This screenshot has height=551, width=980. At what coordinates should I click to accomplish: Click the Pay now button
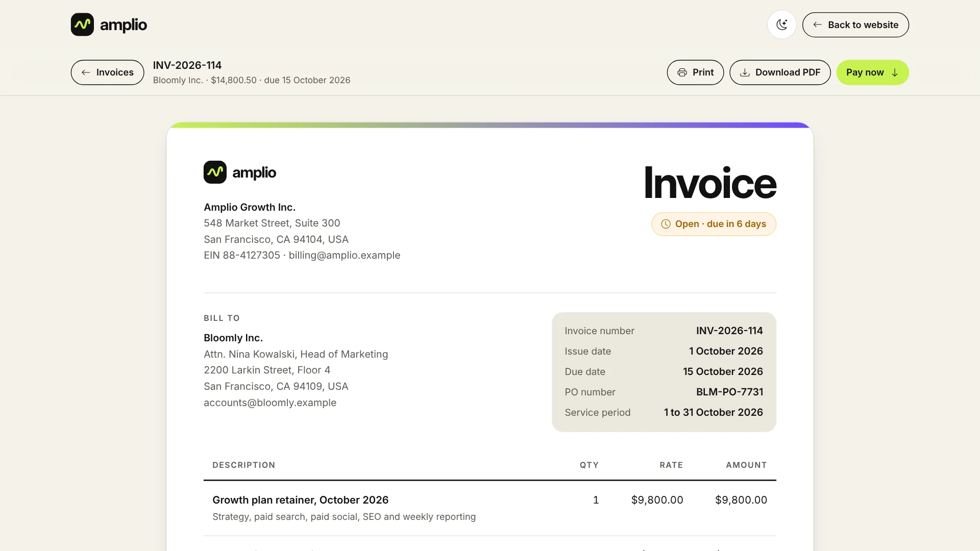[872, 72]
